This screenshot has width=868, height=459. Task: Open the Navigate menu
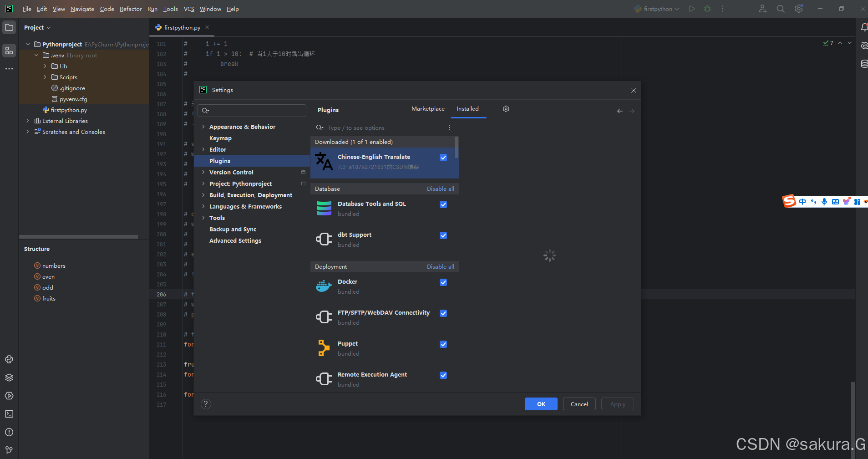click(x=82, y=9)
